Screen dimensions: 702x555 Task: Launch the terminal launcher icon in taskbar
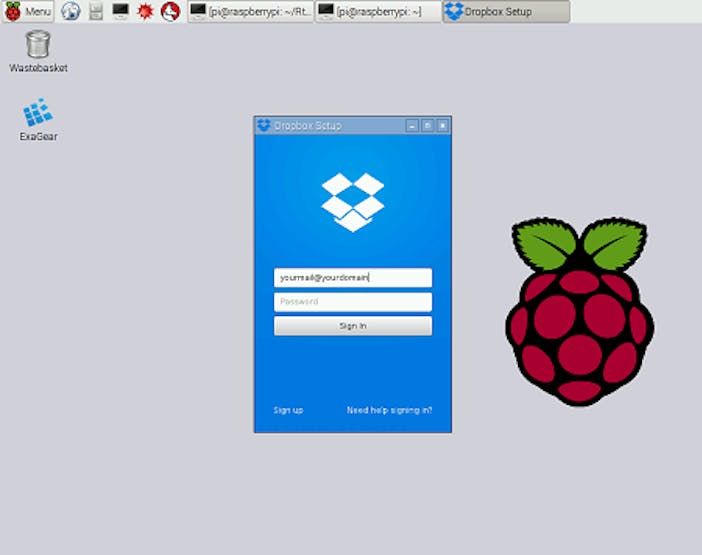point(120,11)
